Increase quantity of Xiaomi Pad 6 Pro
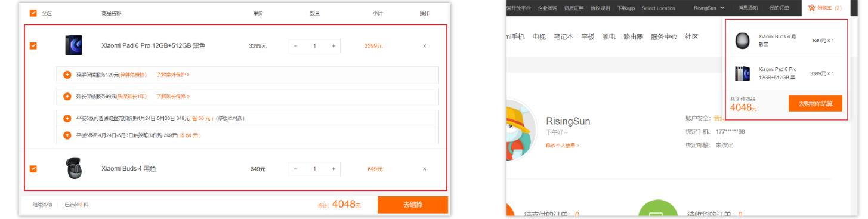 333,46
